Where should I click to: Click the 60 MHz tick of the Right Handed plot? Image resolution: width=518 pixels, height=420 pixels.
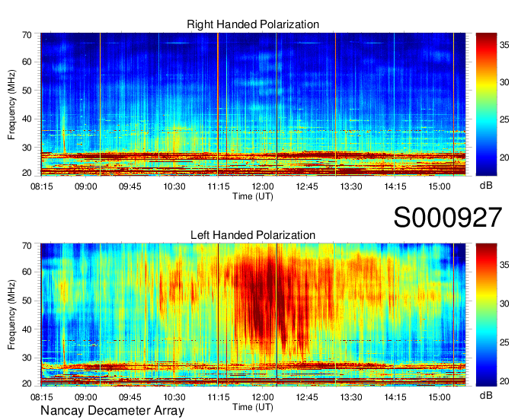click(x=27, y=62)
